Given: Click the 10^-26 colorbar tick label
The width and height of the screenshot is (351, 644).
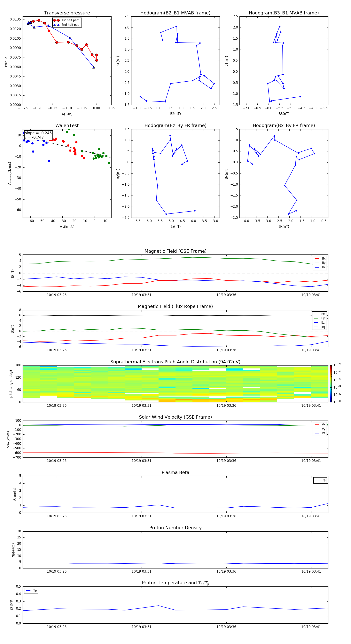Looking at the screenshot, I should (337, 365).
